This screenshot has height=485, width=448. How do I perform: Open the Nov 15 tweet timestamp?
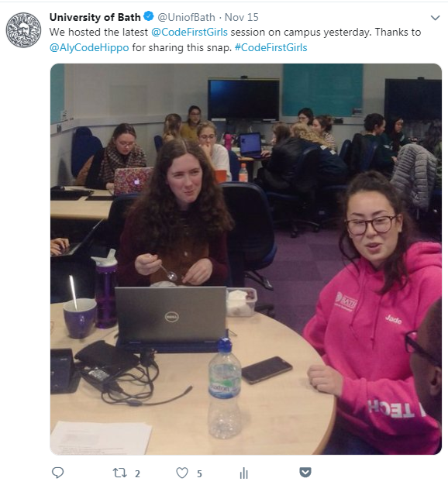(241, 17)
